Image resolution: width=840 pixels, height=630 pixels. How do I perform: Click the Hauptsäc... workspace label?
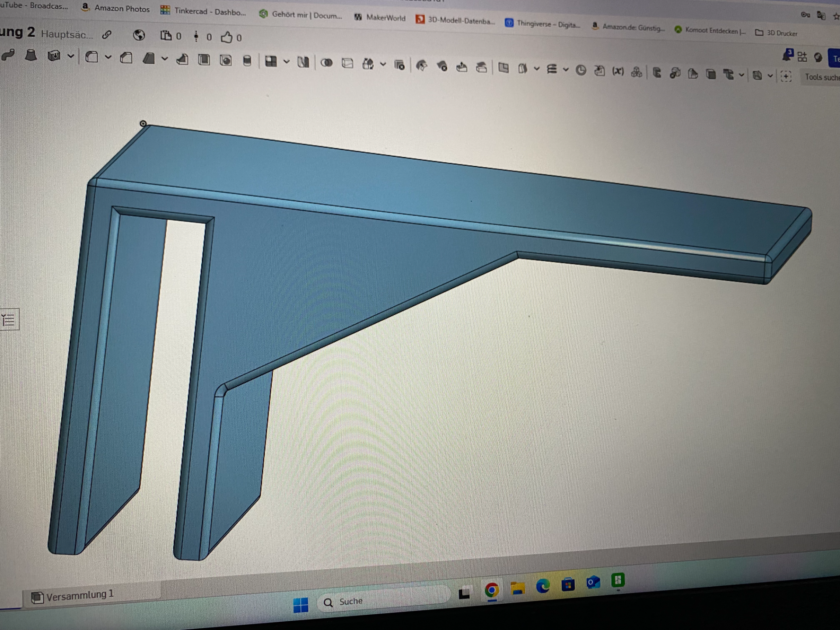[66, 35]
